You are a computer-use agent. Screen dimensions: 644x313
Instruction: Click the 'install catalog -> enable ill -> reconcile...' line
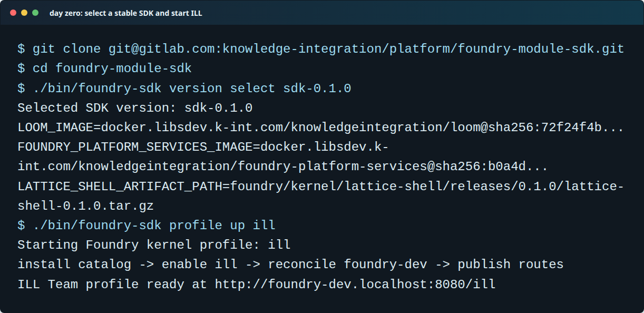click(290, 265)
